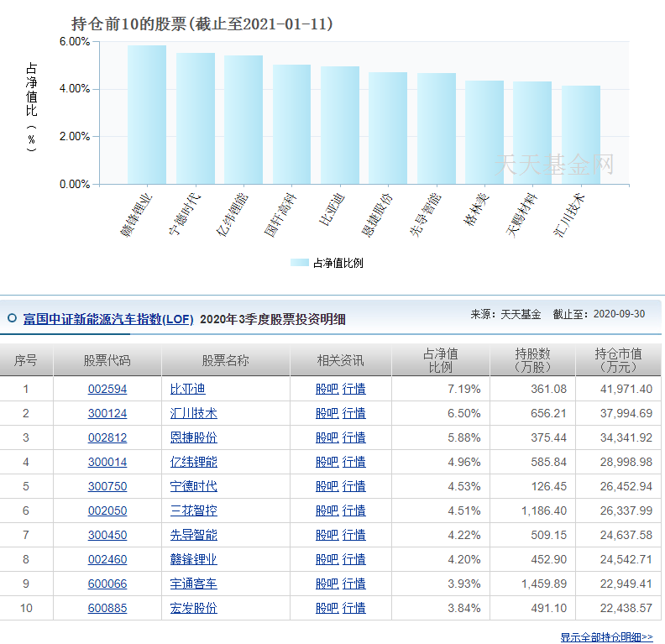The width and height of the screenshot is (665, 644).
Task: Click the 占净值比例 legend swatch
Action: (300, 263)
